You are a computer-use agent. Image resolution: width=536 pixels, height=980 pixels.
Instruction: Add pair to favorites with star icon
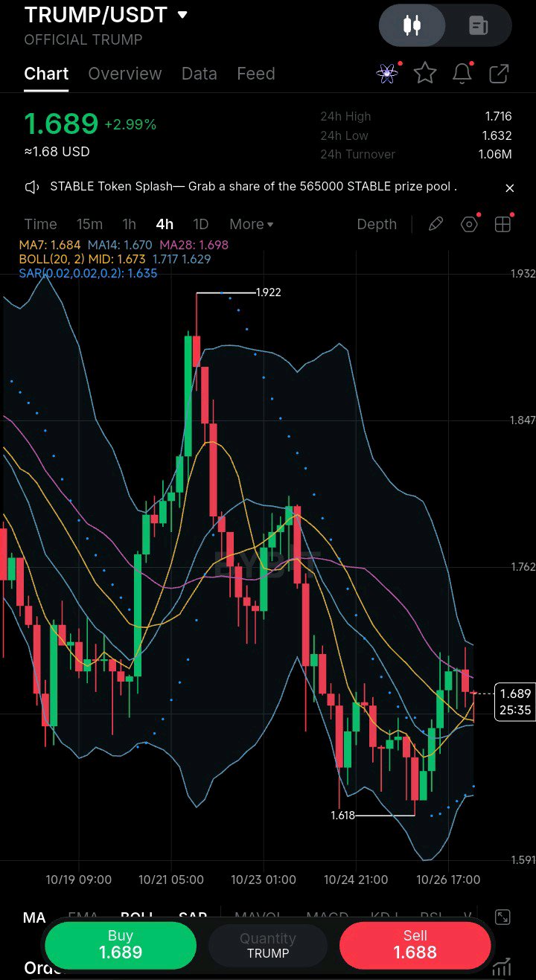425,73
